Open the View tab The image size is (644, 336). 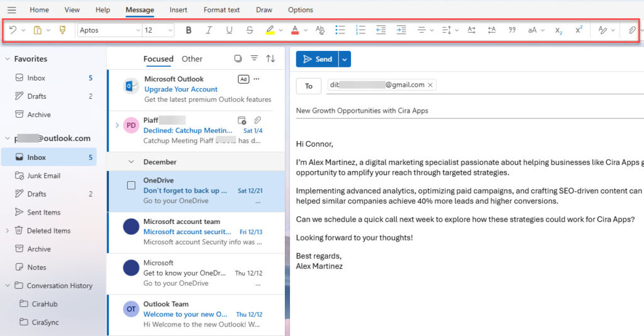point(72,10)
